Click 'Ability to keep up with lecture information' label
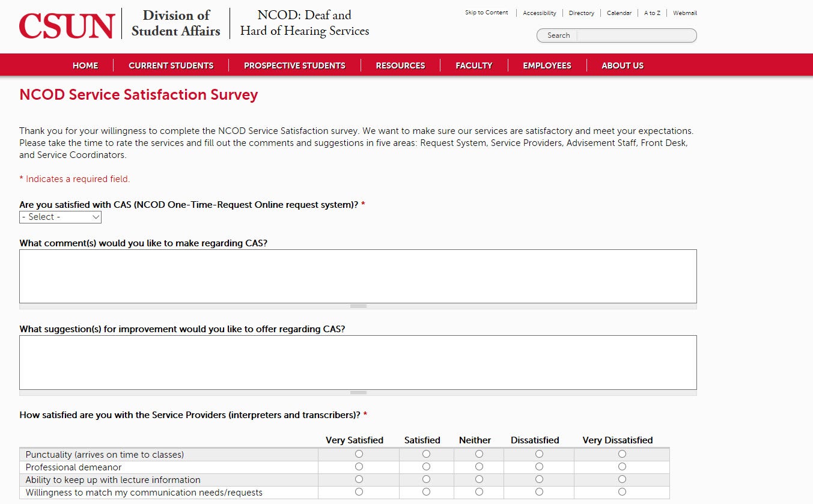The image size is (813, 504). coord(113,480)
